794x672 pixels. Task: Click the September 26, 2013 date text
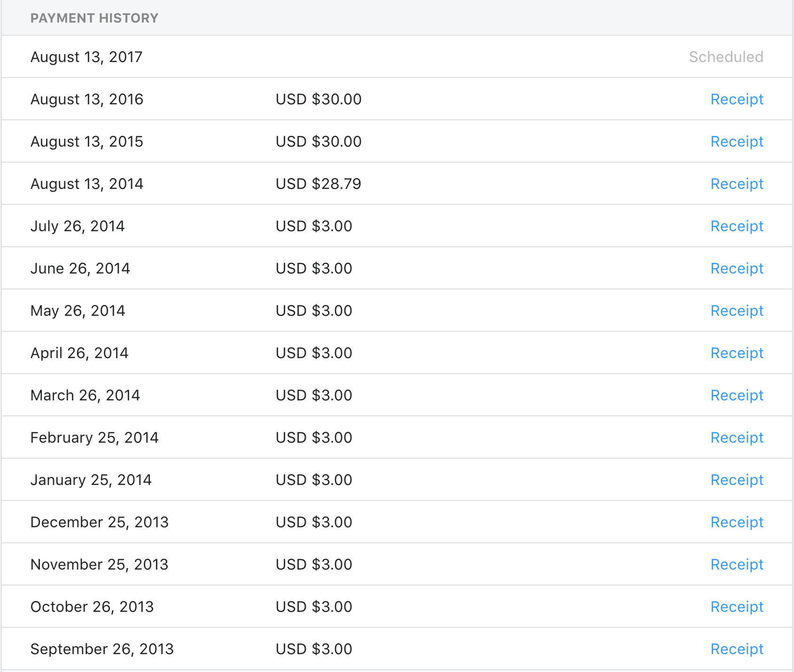[102, 649]
